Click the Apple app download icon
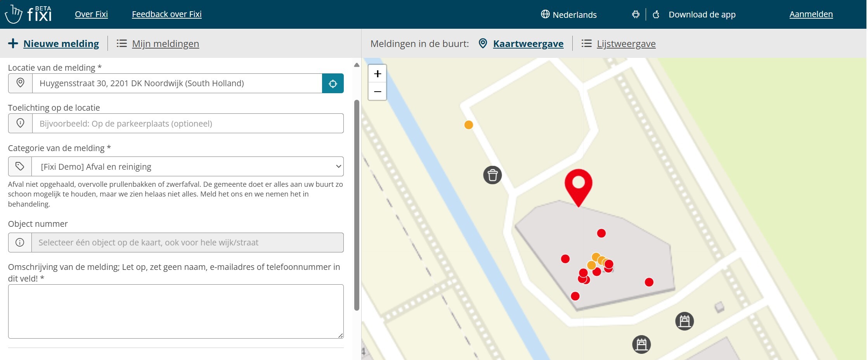This screenshot has width=868, height=360. click(656, 15)
